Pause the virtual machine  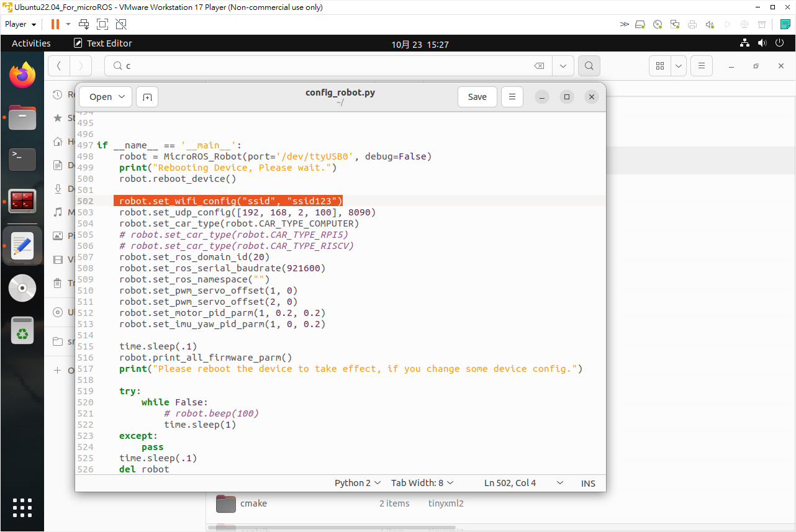[55, 24]
